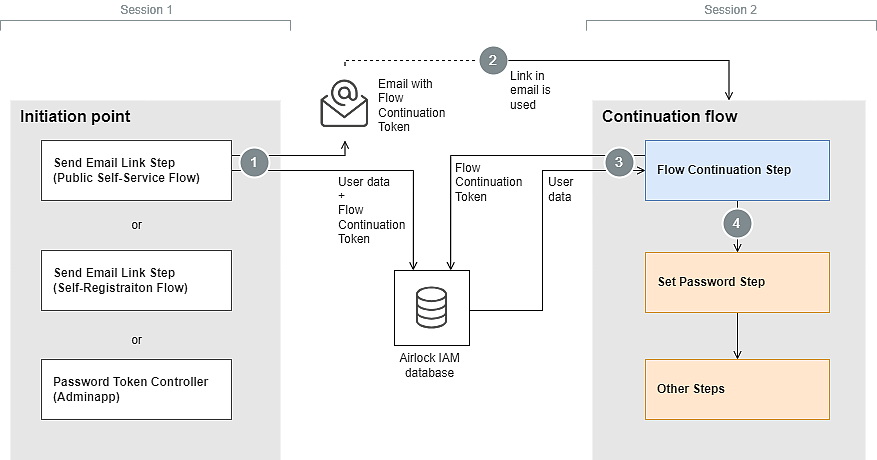This screenshot has height=460, width=877.
Task: Select the Other Steps box
Action: click(x=737, y=389)
